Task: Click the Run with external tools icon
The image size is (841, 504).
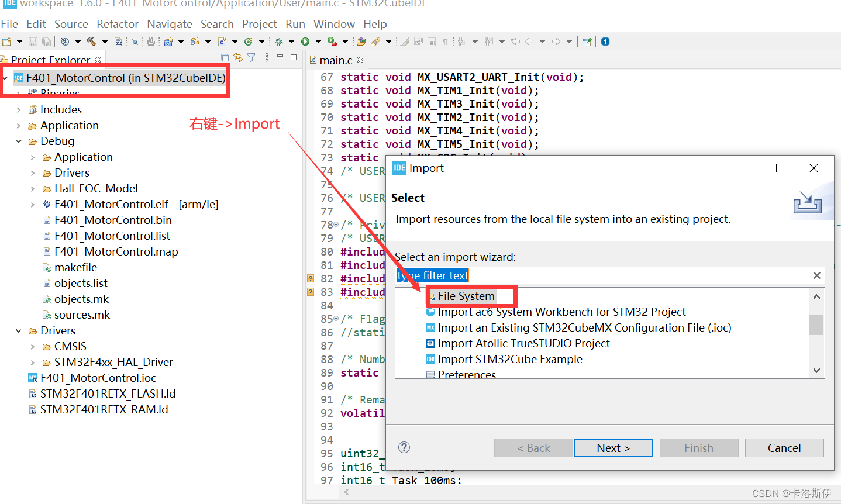Action: (x=332, y=42)
